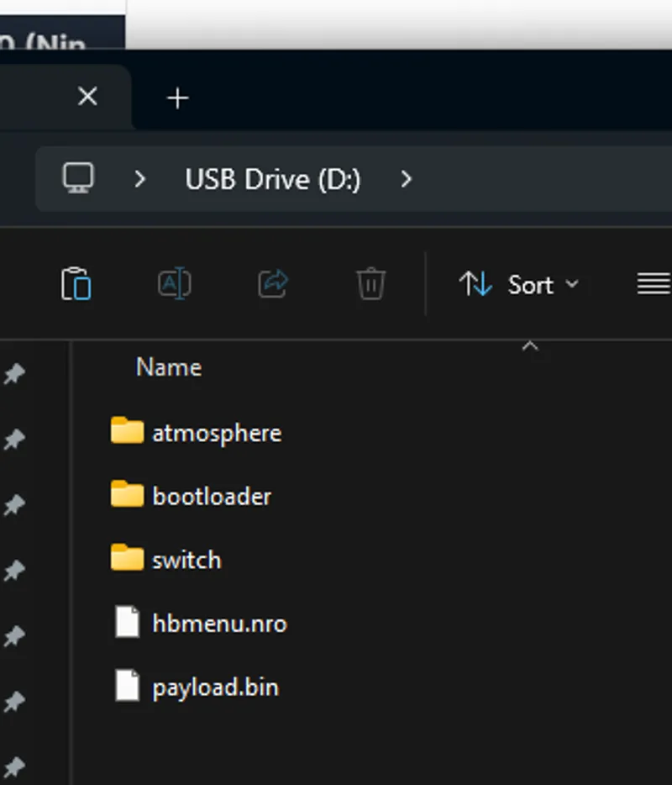Click the Share arrow icon
The height and width of the screenshot is (785, 672).
coord(273,284)
